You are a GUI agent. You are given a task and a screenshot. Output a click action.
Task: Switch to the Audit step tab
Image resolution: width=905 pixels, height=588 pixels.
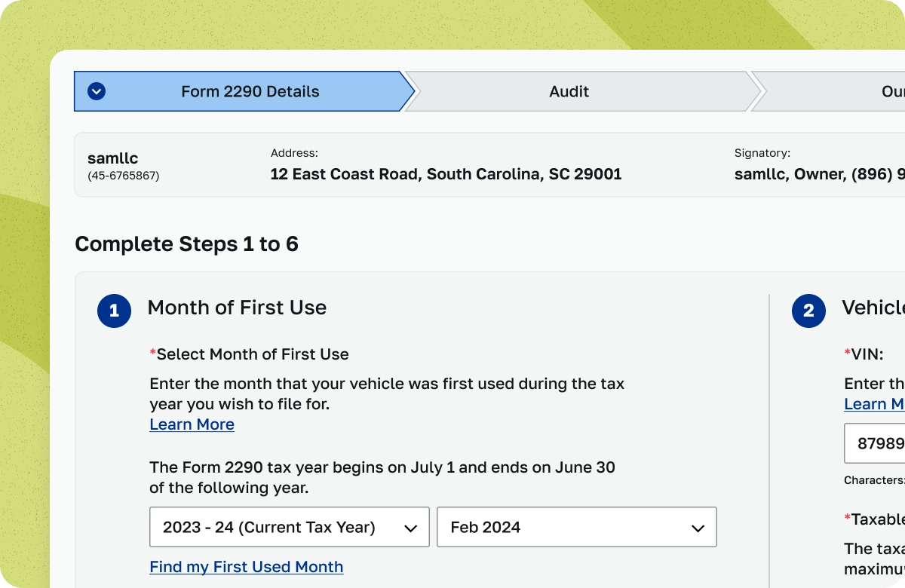583,91
